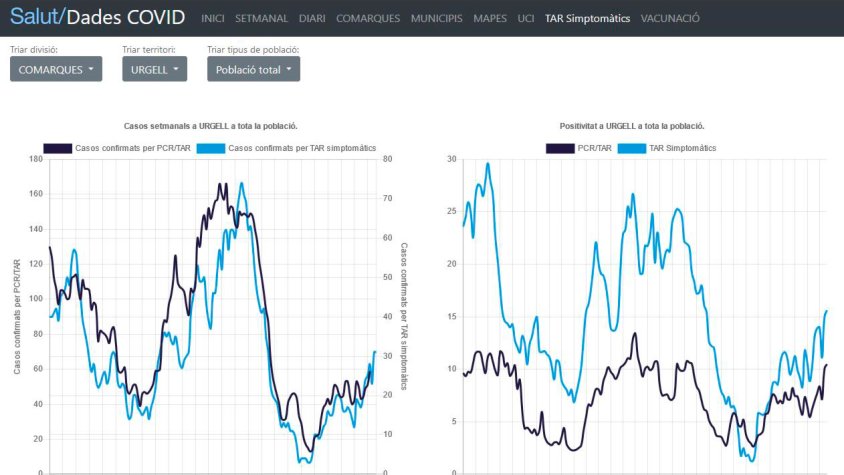This screenshot has height=475, width=844.
Task: Open the Salut/Dades COVID home logo
Action: coord(97,18)
